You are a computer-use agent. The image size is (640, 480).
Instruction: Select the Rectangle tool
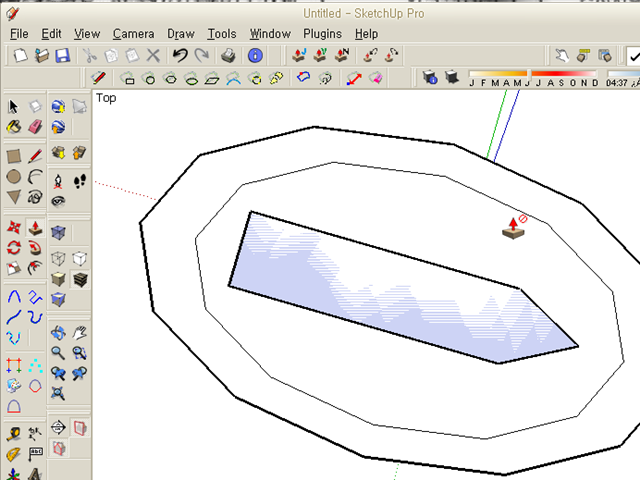(x=13, y=156)
